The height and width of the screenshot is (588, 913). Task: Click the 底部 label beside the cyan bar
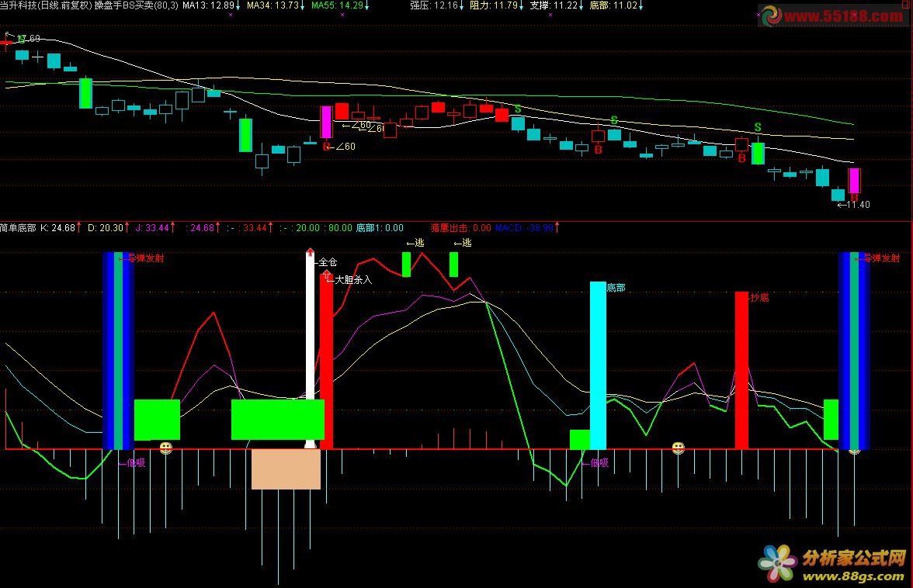point(616,288)
